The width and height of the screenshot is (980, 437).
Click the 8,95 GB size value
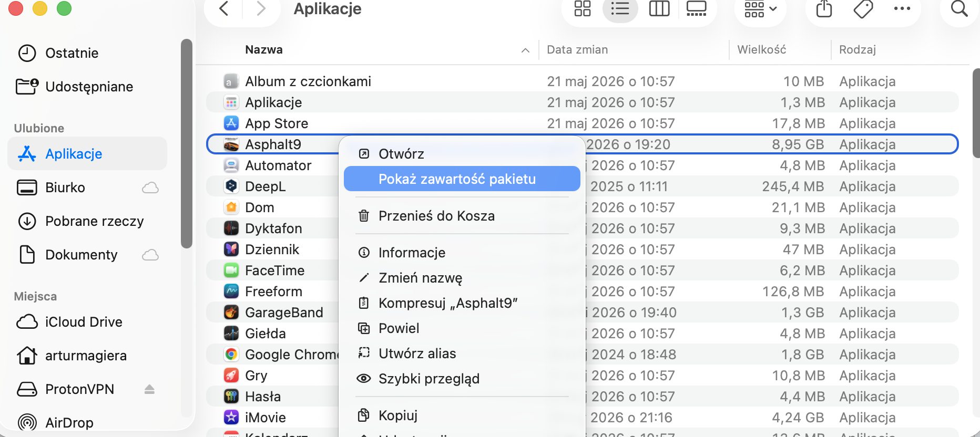[798, 144]
